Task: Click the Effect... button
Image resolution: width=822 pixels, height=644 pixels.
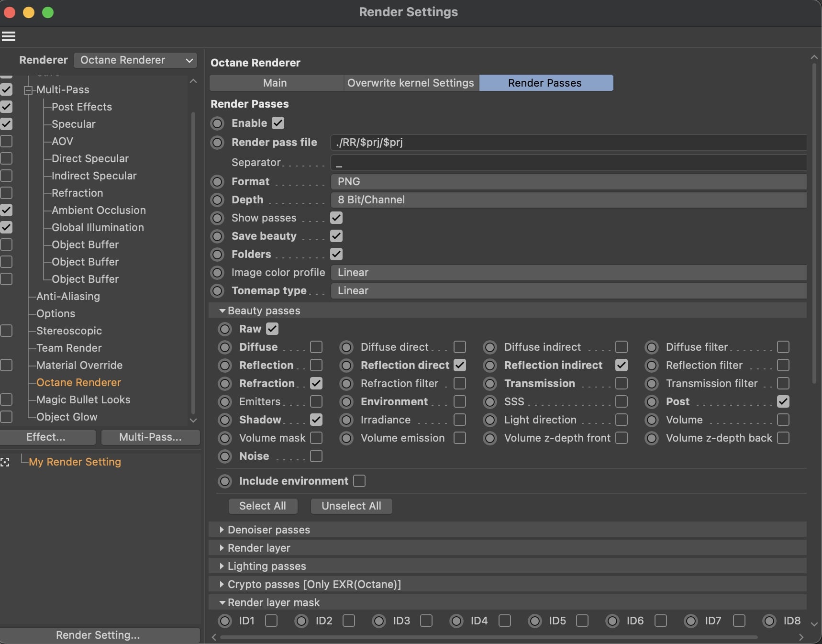Action: [x=47, y=437]
